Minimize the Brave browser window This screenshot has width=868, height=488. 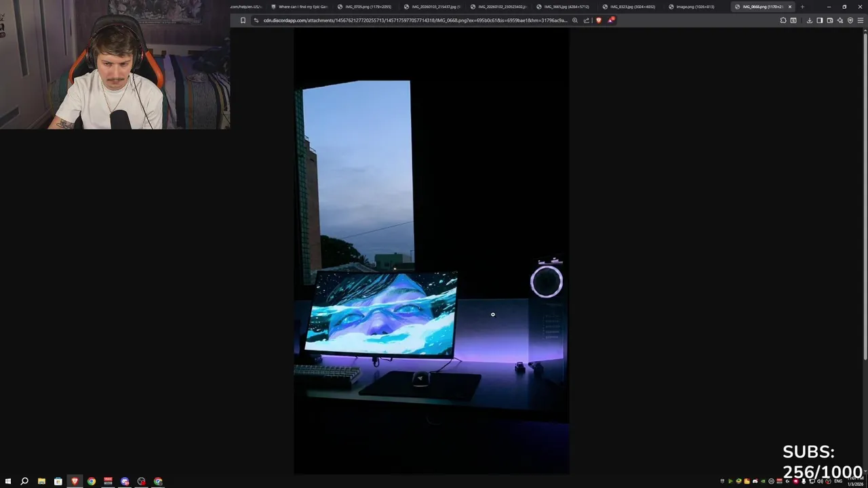[829, 7]
